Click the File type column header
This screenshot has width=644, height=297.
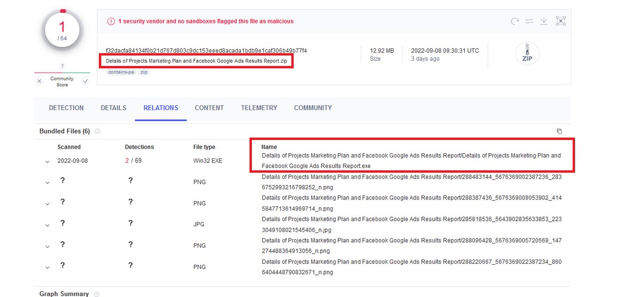204,147
